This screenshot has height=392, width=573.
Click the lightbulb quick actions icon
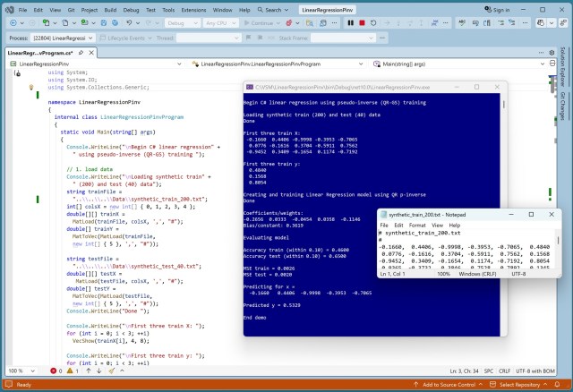point(30,88)
